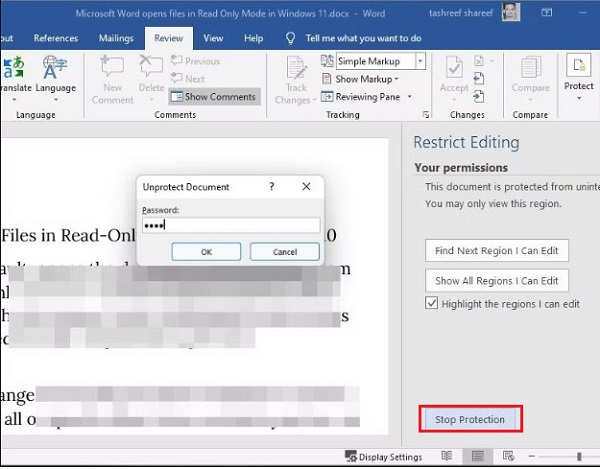Click Show All Regions I Can Edit

[497, 281]
